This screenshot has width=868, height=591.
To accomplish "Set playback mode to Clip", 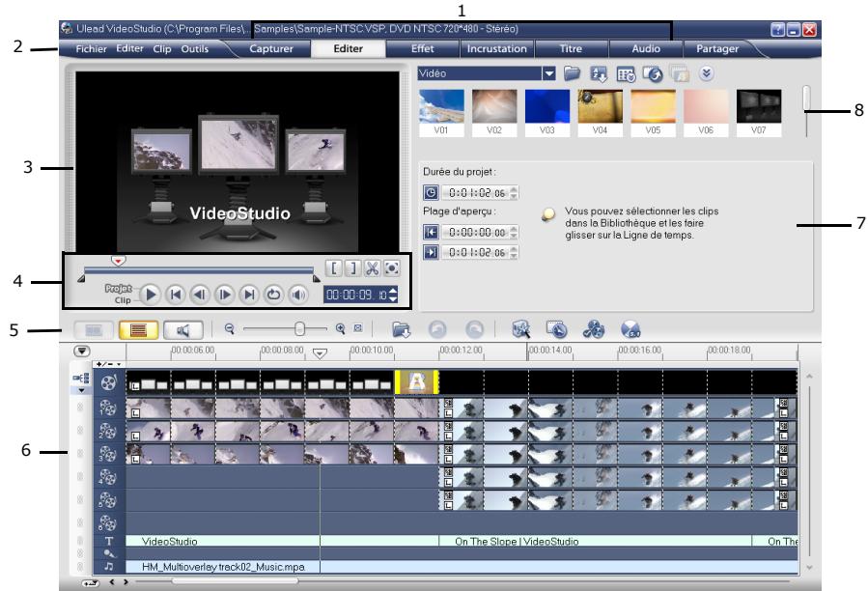I will click(x=123, y=300).
